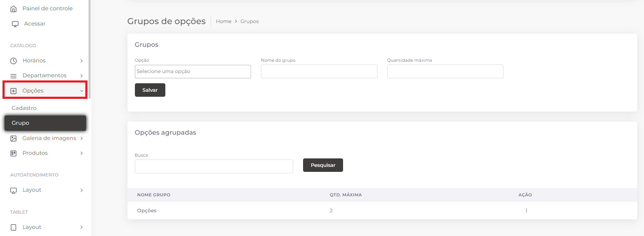Click the Pesquisar button

click(323, 165)
